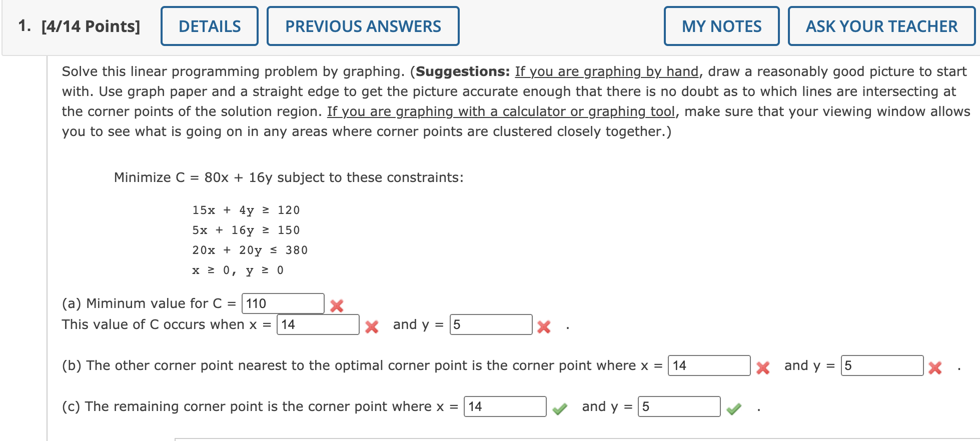View PREVIOUS ANSWERS for this question
The width and height of the screenshot is (980, 441).
pos(363,26)
